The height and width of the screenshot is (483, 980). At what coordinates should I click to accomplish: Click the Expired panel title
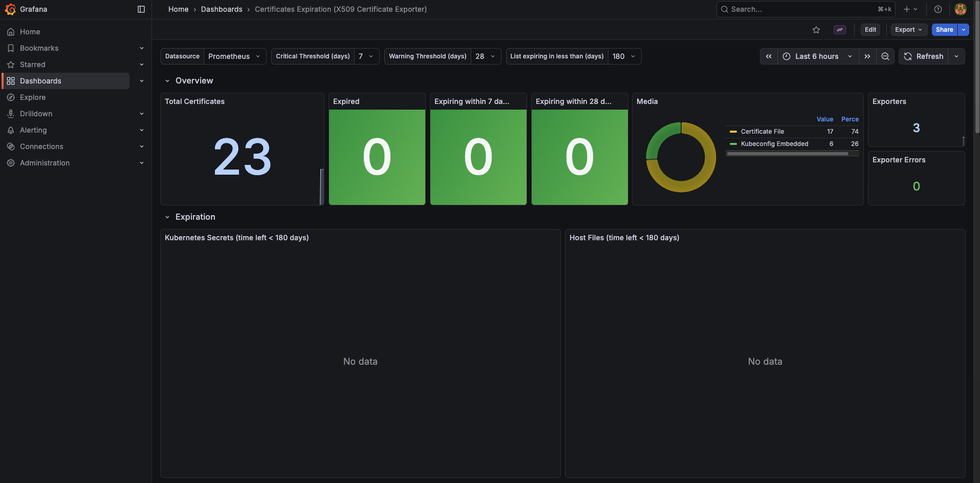coord(346,101)
